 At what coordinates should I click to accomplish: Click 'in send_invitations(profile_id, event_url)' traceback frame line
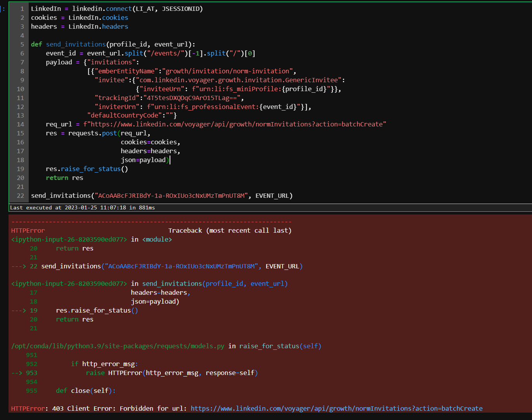pyautogui.click(x=210, y=283)
